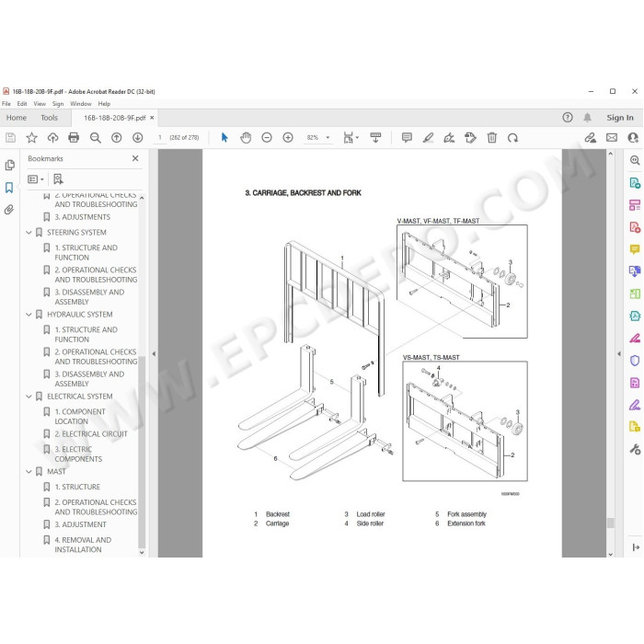The image size is (644, 644).
Task: Click the Delete trash icon
Action: [x=491, y=138]
